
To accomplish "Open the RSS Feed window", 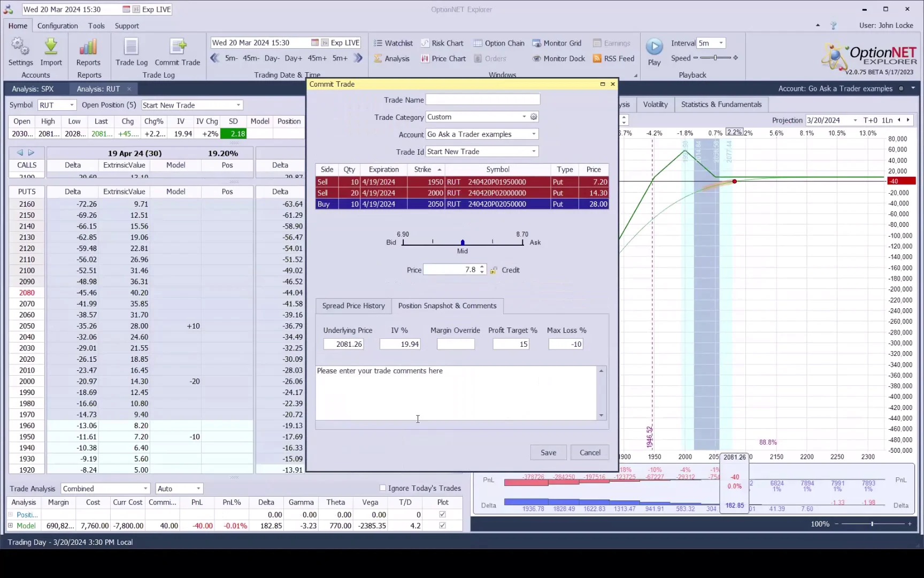I will click(614, 59).
